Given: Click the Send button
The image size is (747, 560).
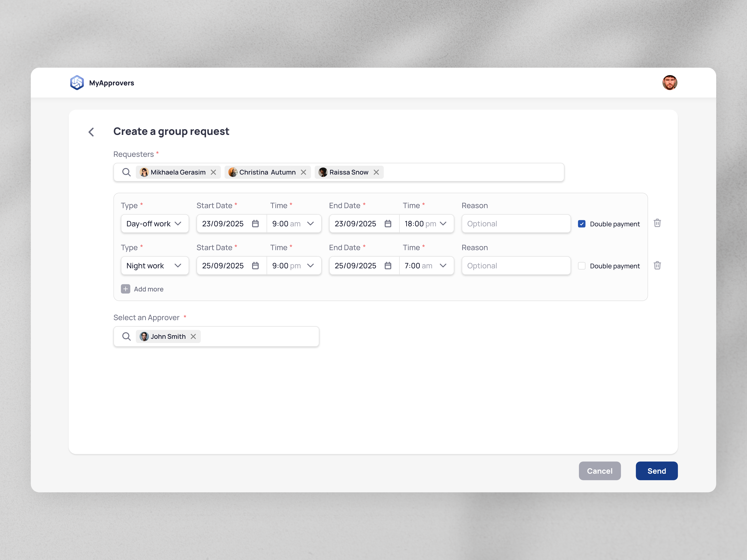Looking at the screenshot, I should tap(656, 471).
